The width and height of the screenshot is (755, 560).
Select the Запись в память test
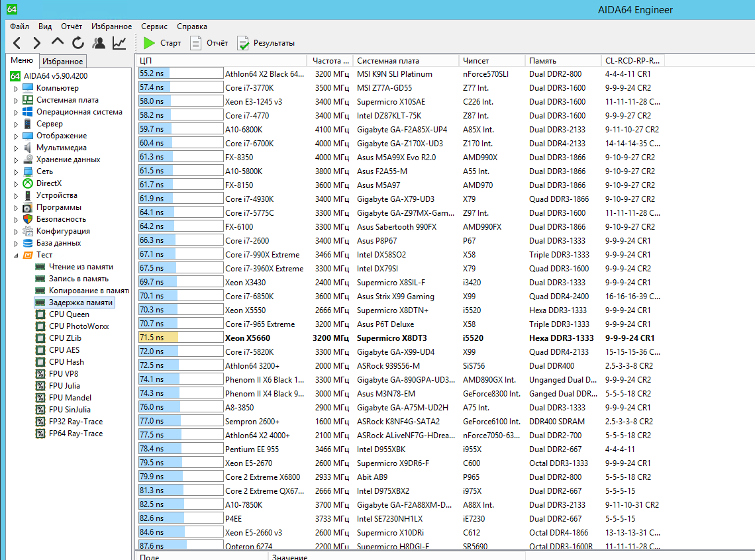click(79, 279)
